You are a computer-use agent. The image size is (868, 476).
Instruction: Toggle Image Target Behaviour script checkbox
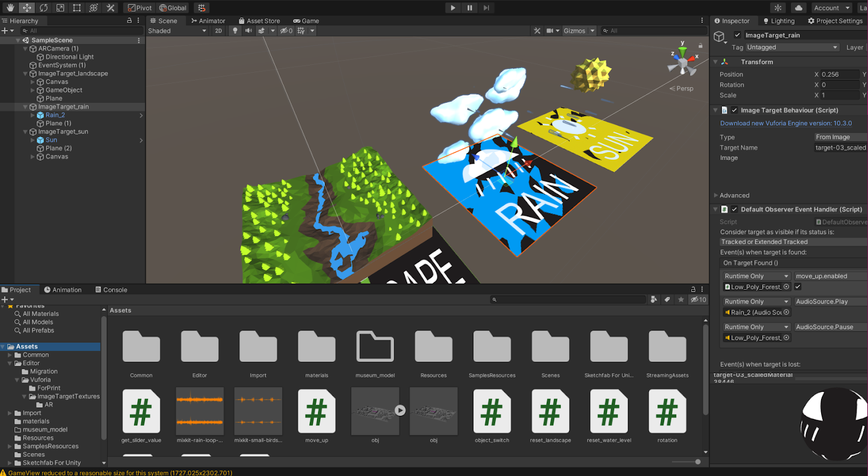click(x=734, y=110)
